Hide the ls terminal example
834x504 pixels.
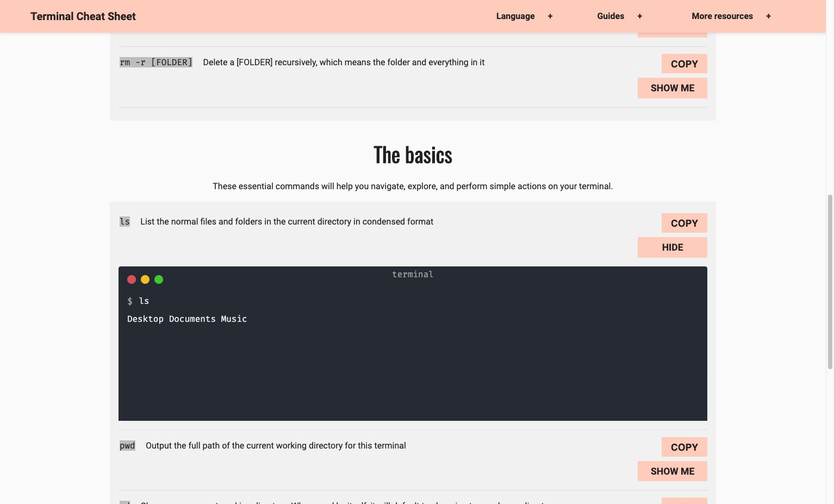[x=672, y=247]
